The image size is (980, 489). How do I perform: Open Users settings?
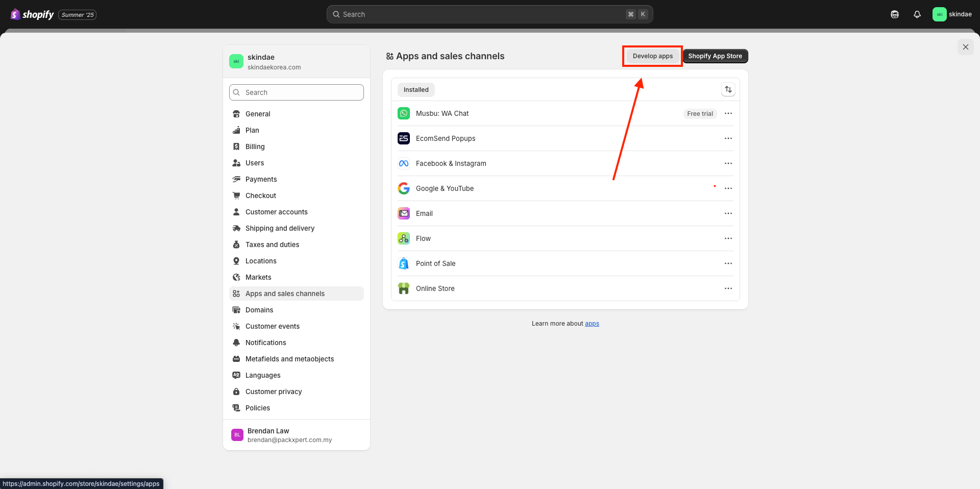(x=297, y=163)
